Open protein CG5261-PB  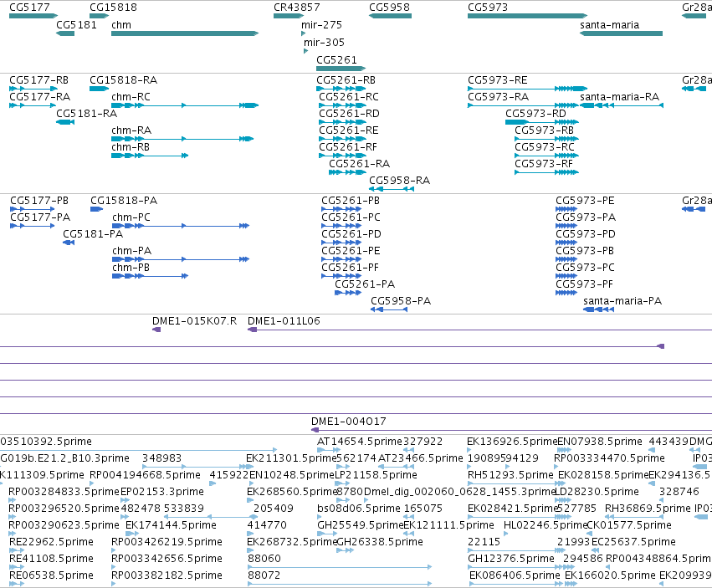click(x=351, y=201)
